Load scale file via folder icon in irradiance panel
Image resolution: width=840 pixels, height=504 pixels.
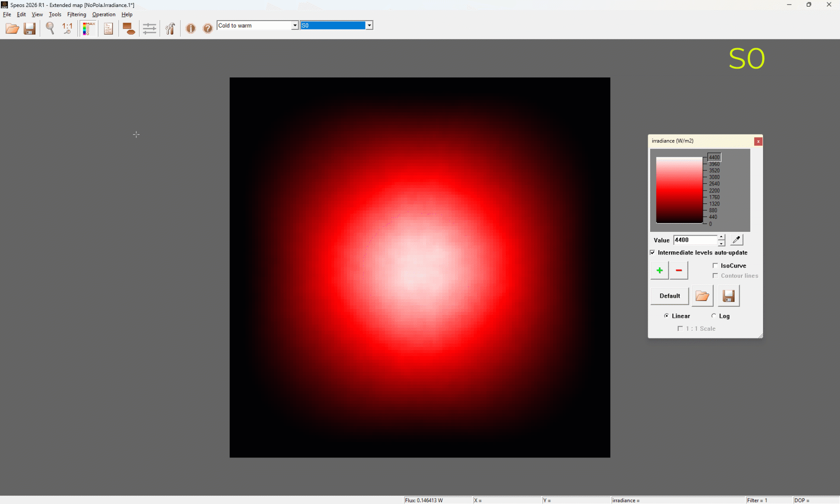tap(702, 296)
